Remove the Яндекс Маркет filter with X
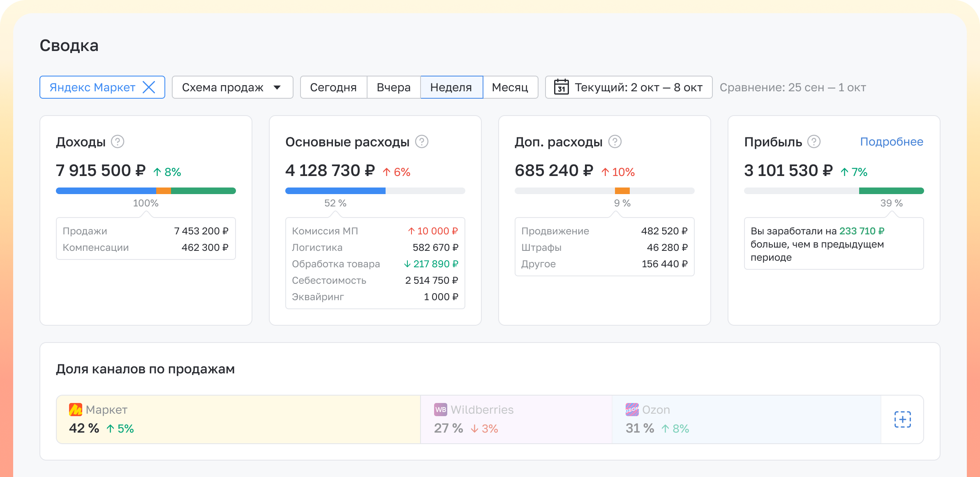The height and width of the screenshot is (477, 980). tap(149, 87)
